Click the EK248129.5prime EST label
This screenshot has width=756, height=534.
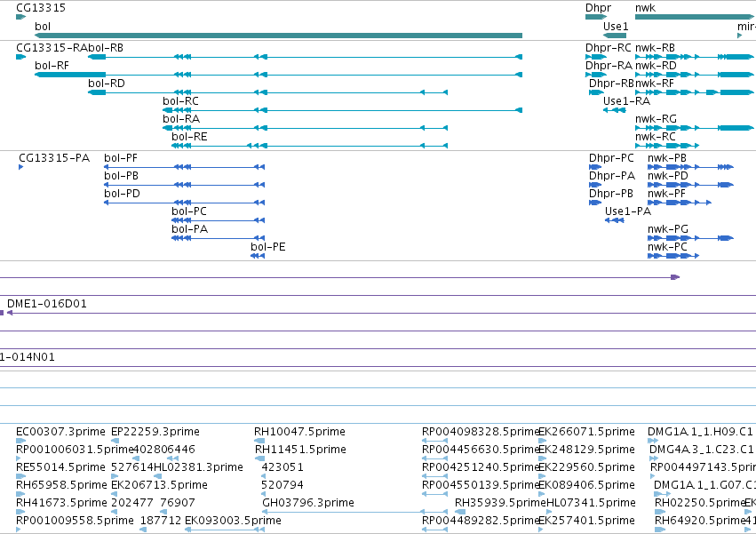coord(587,450)
